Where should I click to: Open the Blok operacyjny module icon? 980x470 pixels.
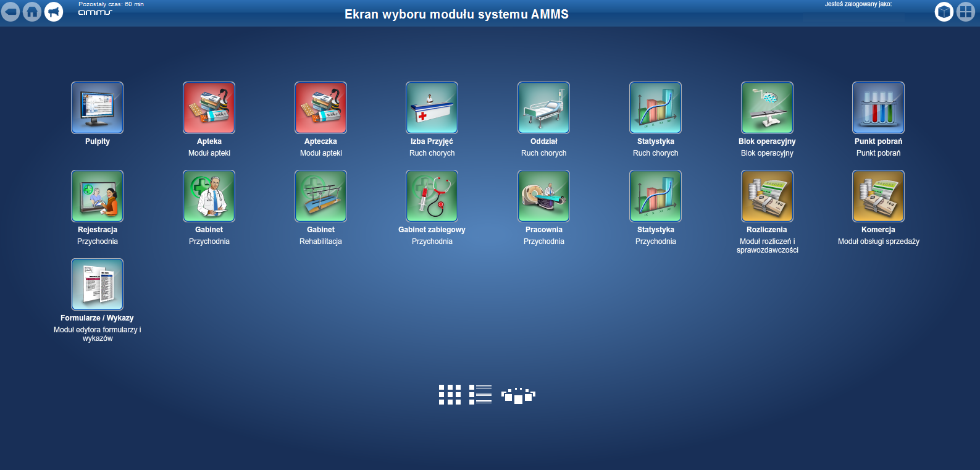pos(767,107)
